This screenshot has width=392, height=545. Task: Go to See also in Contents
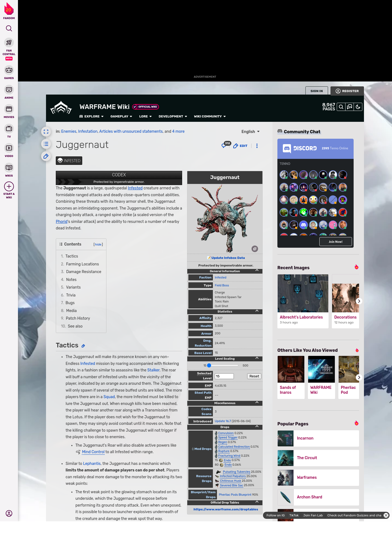coord(75,326)
